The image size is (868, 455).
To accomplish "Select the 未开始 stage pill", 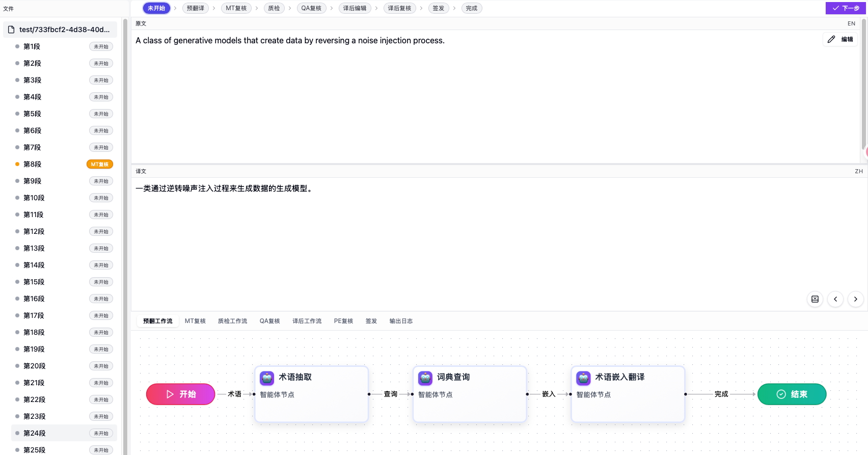I will tap(156, 8).
